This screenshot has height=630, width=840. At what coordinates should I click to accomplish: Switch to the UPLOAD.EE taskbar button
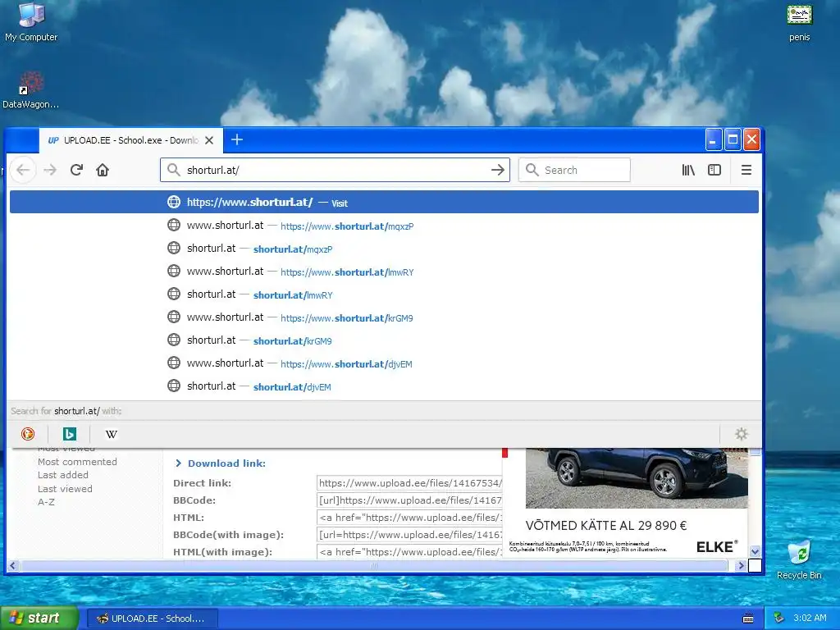152,619
